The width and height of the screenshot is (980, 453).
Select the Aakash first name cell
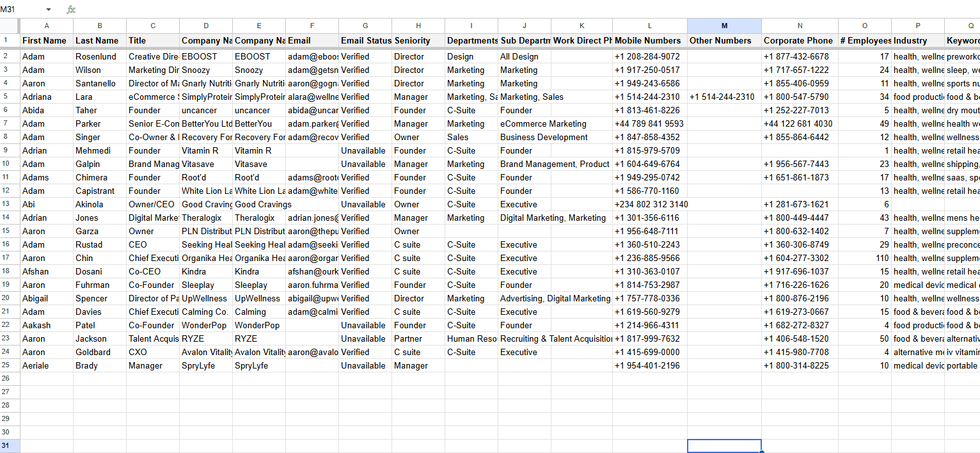(47, 325)
